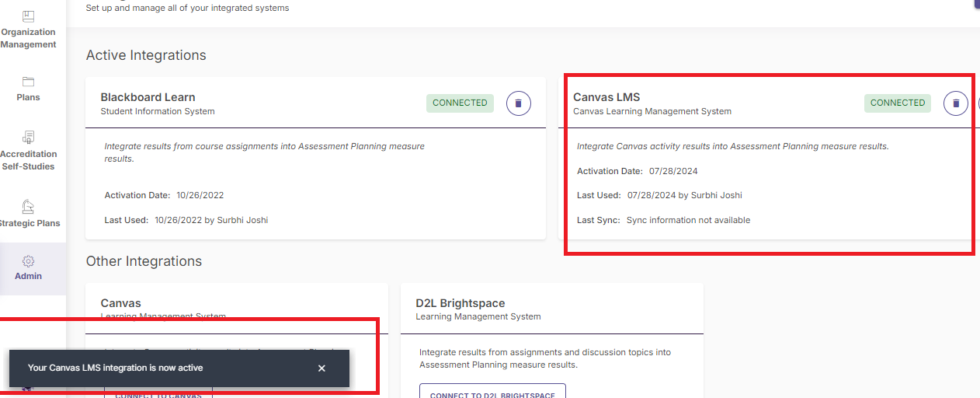
Task: Click Student Information System subtitle
Action: pos(158,111)
